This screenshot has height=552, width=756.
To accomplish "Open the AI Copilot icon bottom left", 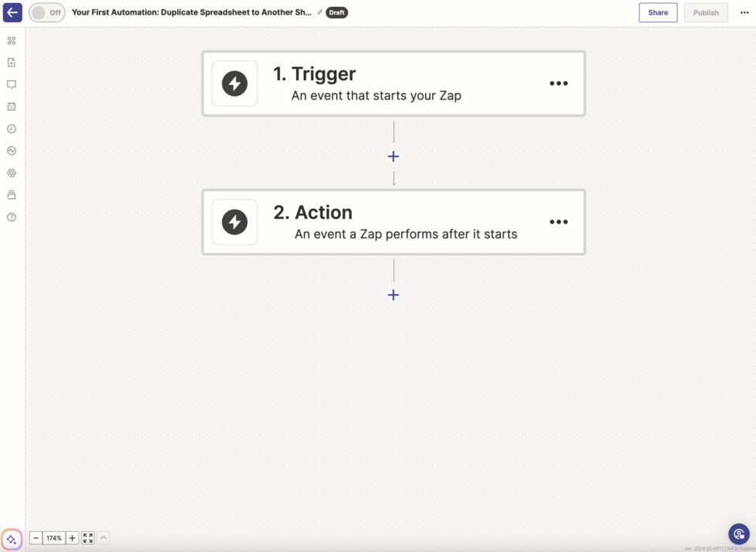I will pyautogui.click(x=11, y=538).
